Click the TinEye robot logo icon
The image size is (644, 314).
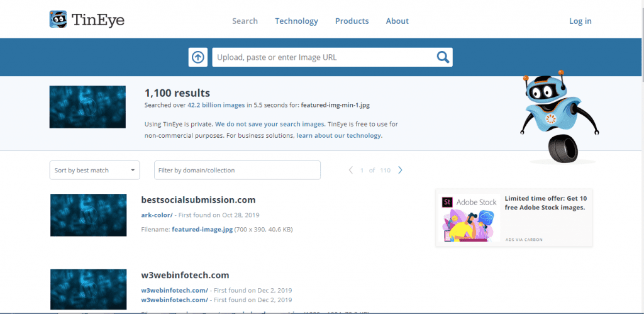point(58,20)
